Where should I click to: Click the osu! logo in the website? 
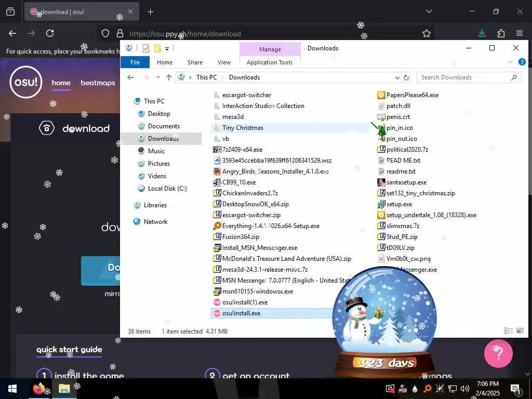26,82
